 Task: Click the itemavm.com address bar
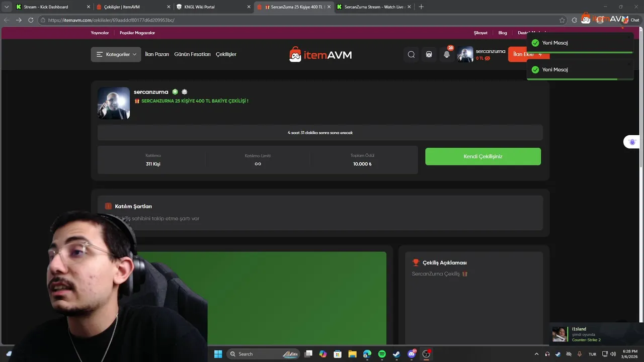click(302, 20)
